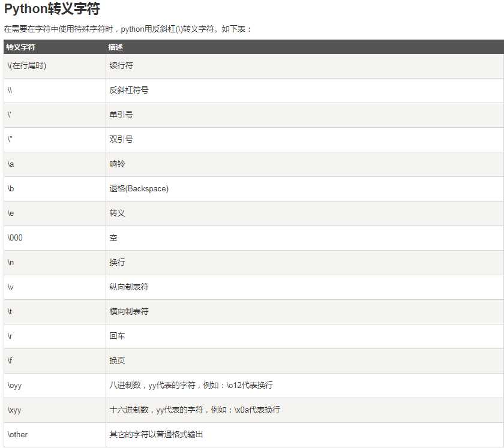
Task: Select the '纵向制表符' description
Action: (x=129, y=287)
